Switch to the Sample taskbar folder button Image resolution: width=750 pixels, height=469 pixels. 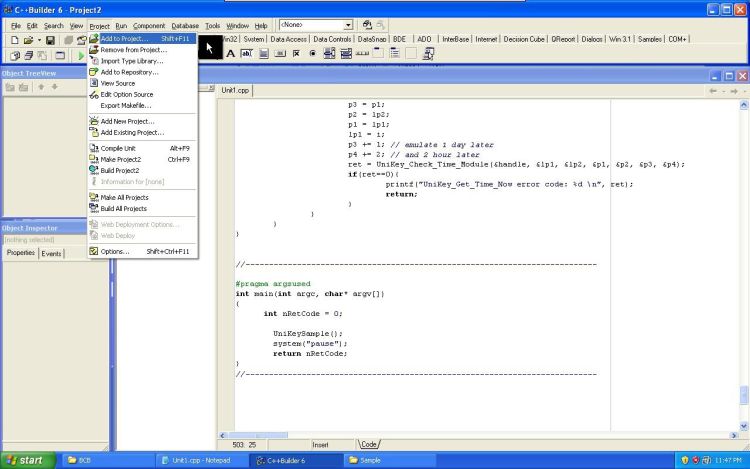389,460
